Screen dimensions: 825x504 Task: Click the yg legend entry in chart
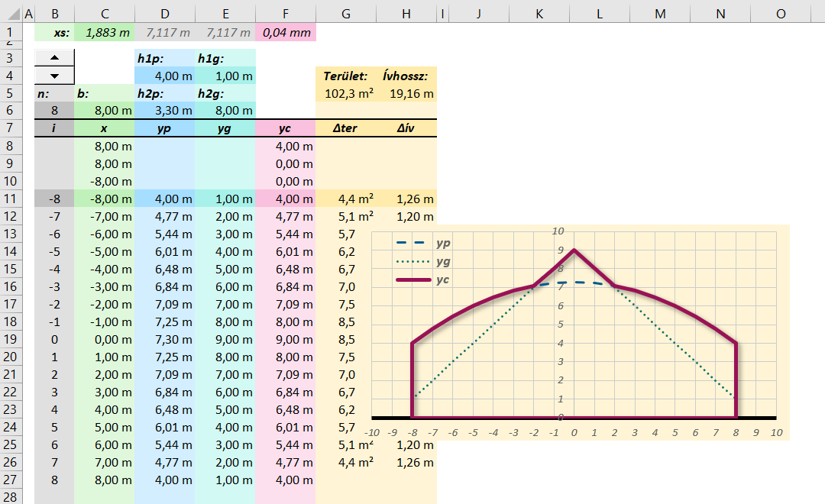[422, 261]
